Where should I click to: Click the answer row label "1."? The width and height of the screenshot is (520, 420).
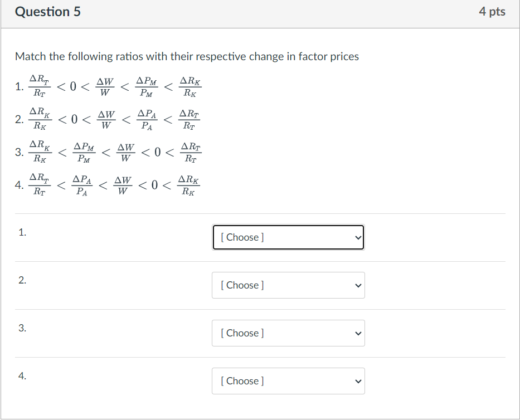pyautogui.click(x=22, y=233)
